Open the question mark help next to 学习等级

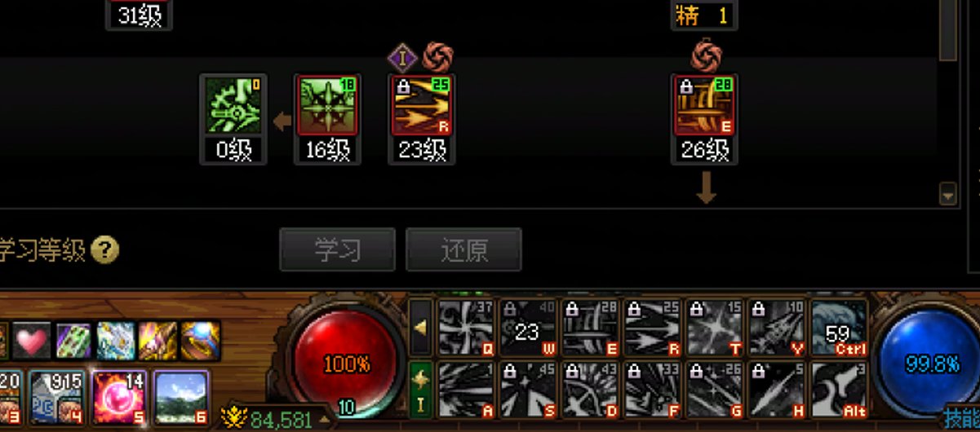(105, 249)
